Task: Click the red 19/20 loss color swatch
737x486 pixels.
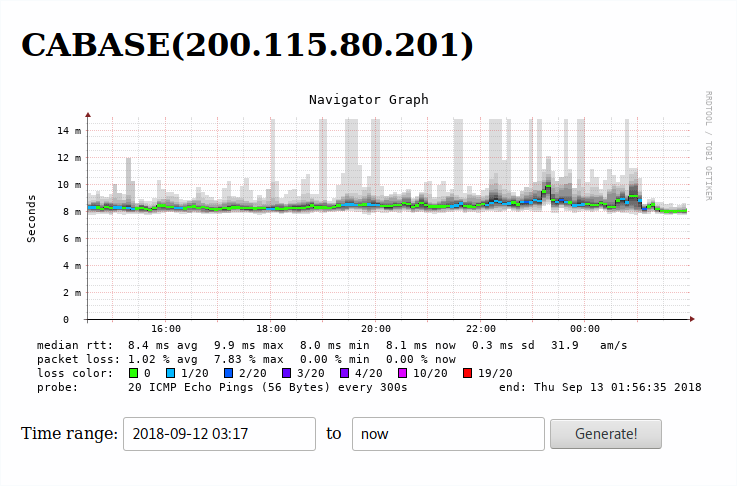Action: click(x=468, y=373)
